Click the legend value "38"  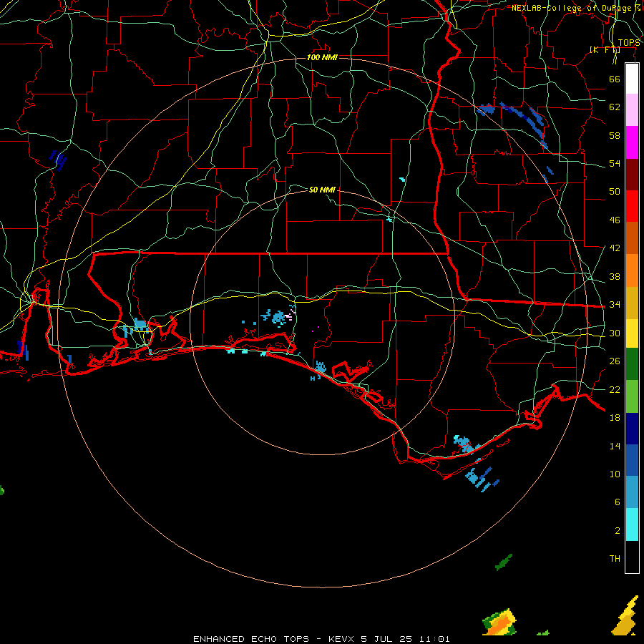tap(615, 276)
